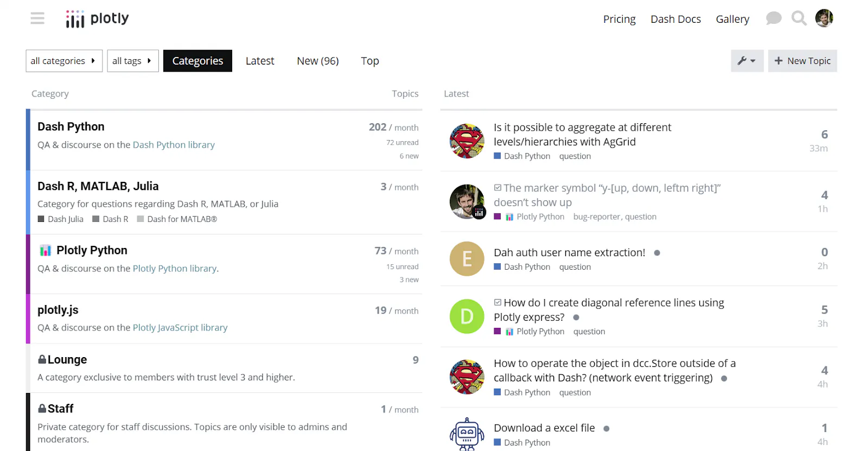Open the Dash R, MATLAB, Julia category
This screenshot has width=868, height=451.
click(x=98, y=186)
